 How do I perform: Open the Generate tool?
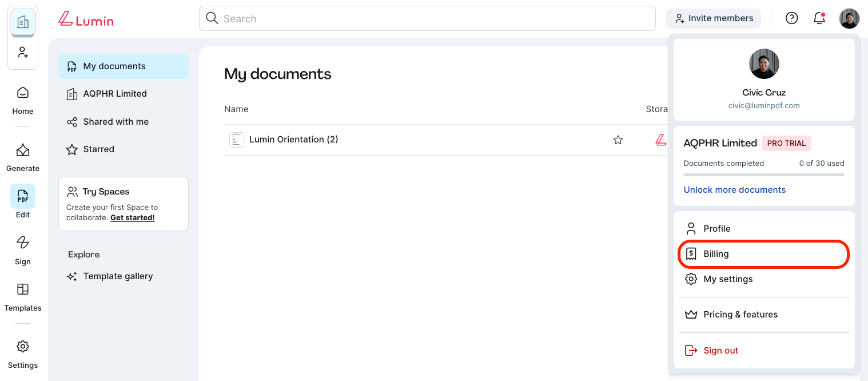coord(23,157)
